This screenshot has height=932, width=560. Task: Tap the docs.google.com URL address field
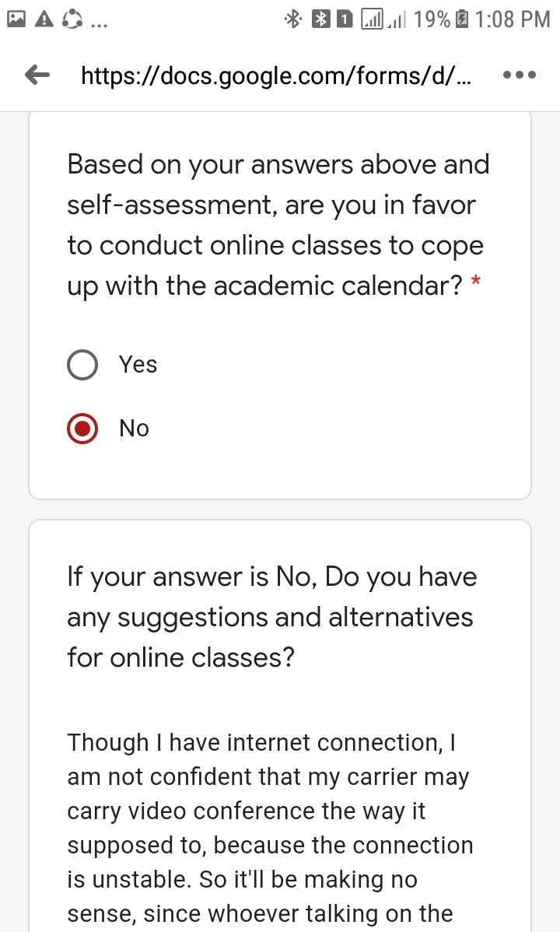pyautogui.click(x=276, y=75)
